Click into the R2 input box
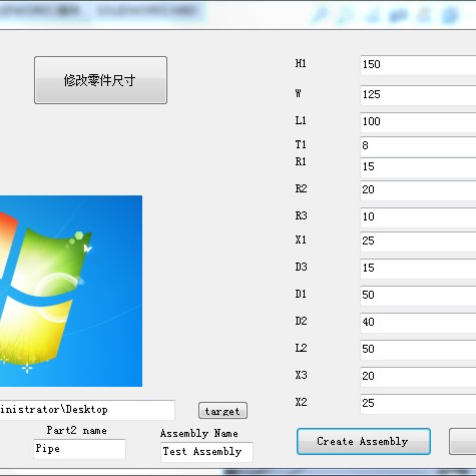The width and height of the screenshot is (476, 476). pyautogui.click(x=416, y=190)
